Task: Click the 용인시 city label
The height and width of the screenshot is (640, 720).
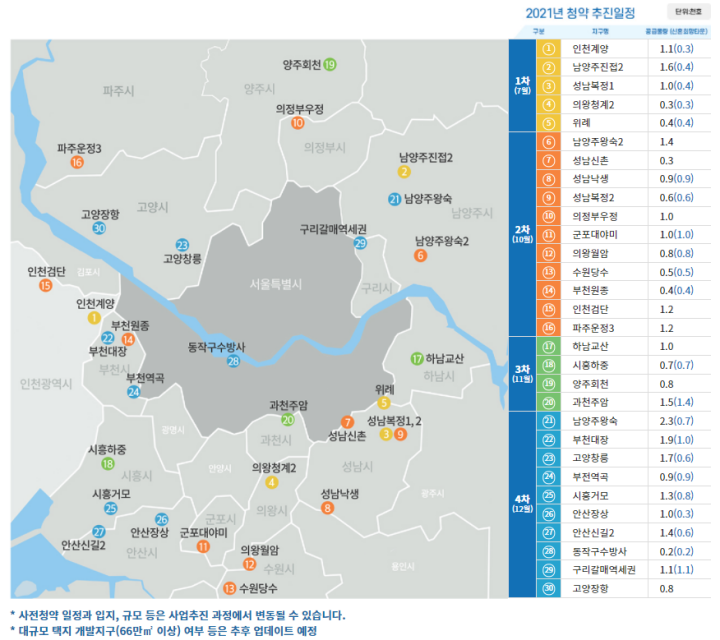Action: click(403, 567)
